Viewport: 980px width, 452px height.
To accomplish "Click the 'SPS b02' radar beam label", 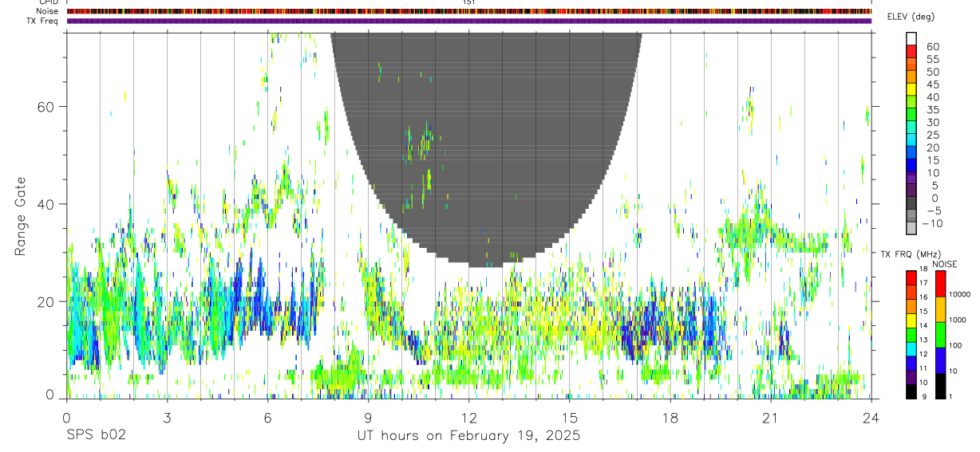I will [96, 437].
